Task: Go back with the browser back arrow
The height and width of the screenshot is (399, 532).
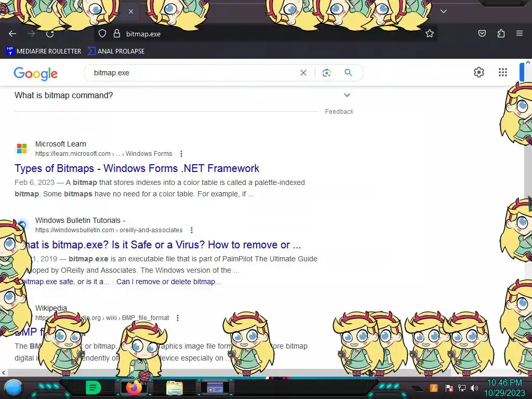Action: pos(12,34)
